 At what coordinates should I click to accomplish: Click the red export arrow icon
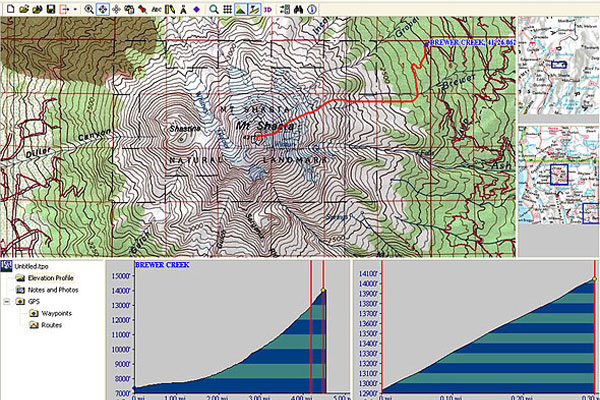pos(64,9)
